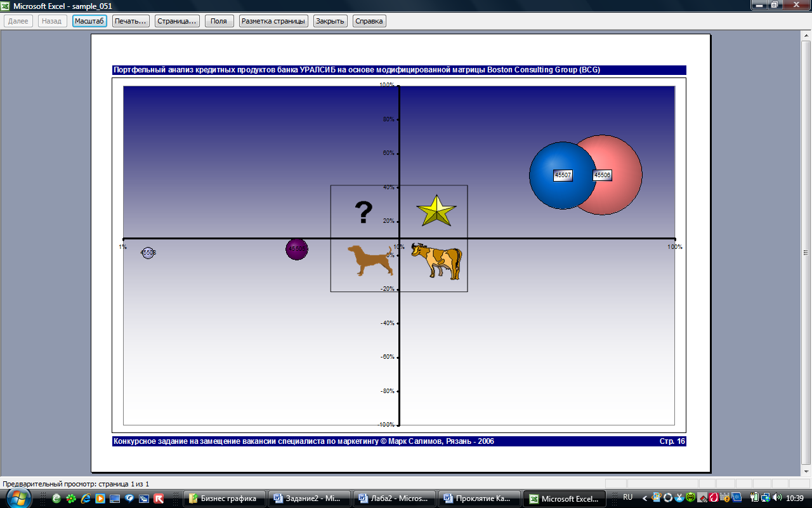Image resolution: width=812 pixels, height=508 pixels.
Task: Click Switch Between Windows quick launch icon
Action: (x=144, y=498)
